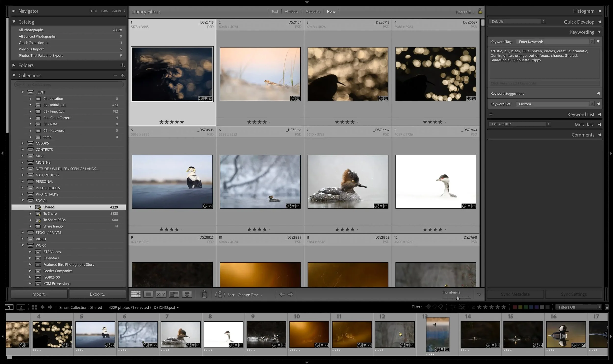Select the Painter spray can tool
Screen dimensions: 613x364
204,294
